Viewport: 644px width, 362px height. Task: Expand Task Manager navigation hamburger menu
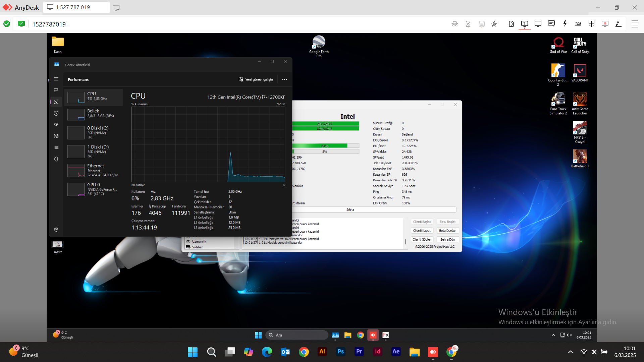[x=56, y=79]
